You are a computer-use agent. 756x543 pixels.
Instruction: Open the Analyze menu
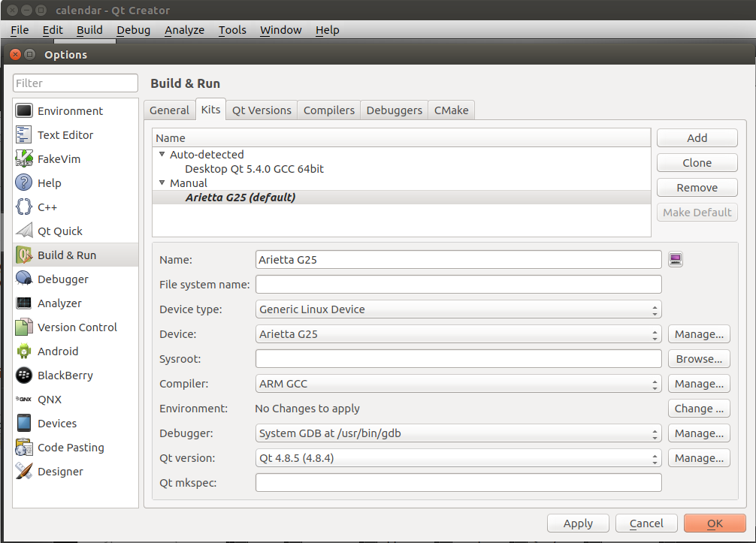[x=185, y=30]
